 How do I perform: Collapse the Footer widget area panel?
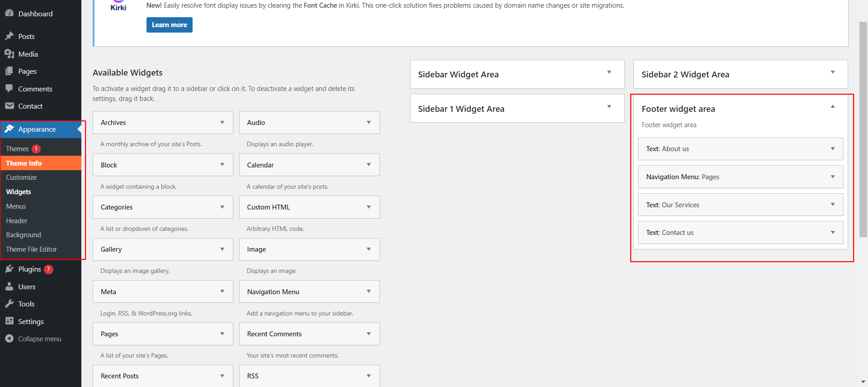[832, 107]
